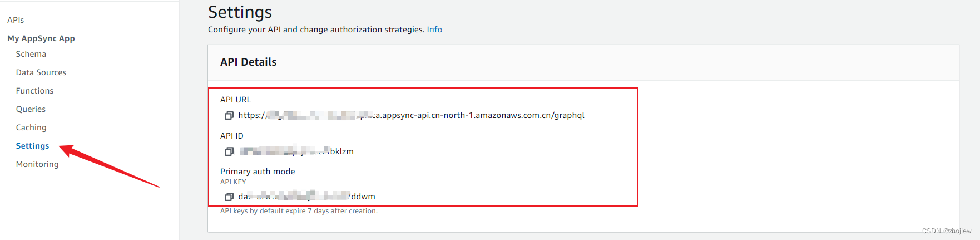The height and width of the screenshot is (240, 980).
Task: Navigate to Queries page
Action: (x=31, y=109)
